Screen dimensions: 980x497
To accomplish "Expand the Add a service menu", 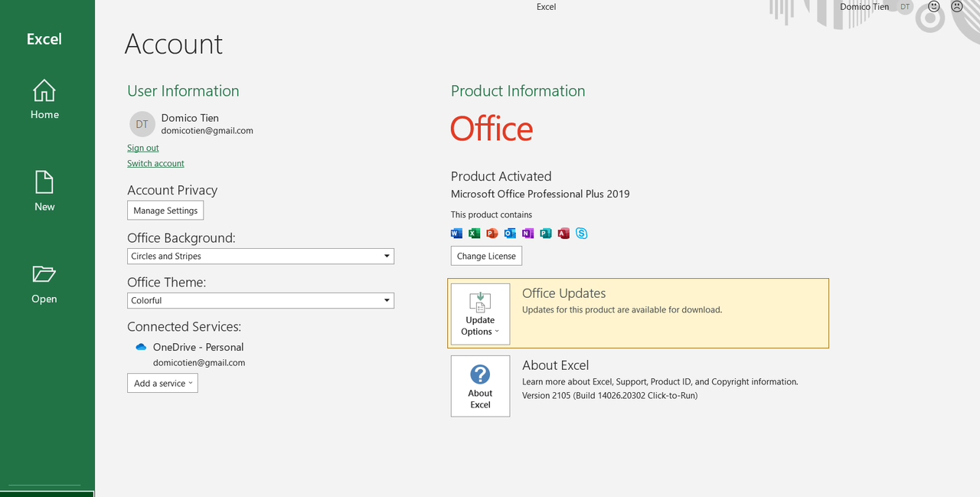I will click(162, 383).
